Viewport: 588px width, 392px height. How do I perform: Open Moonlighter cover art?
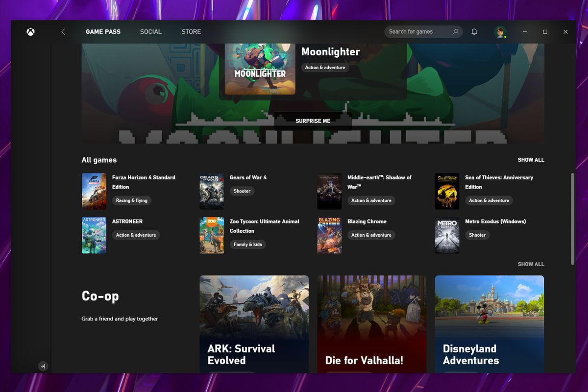pos(260,69)
